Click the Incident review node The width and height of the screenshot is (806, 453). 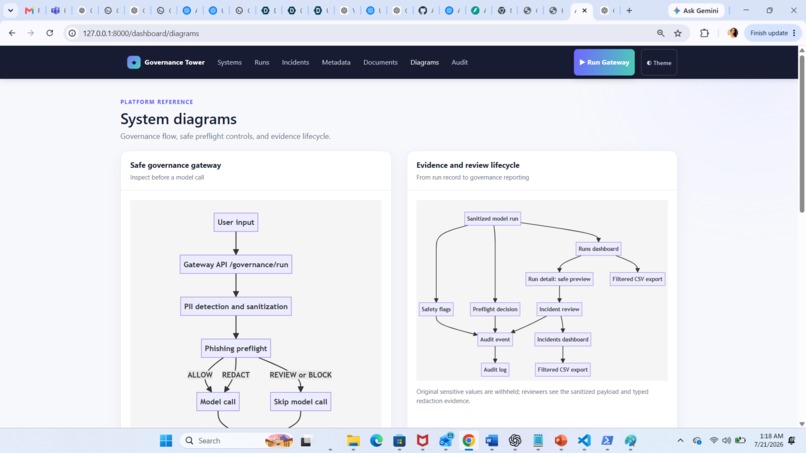559,309
